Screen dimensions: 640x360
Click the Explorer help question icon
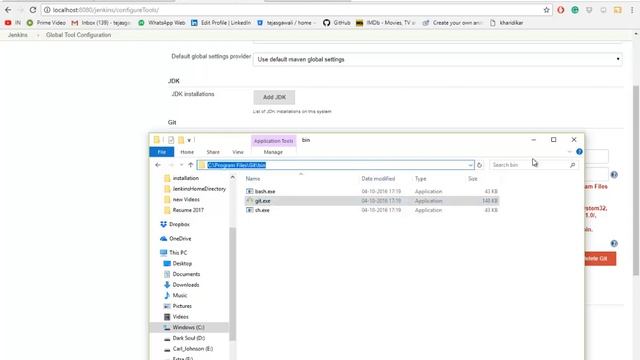[579, 152]
